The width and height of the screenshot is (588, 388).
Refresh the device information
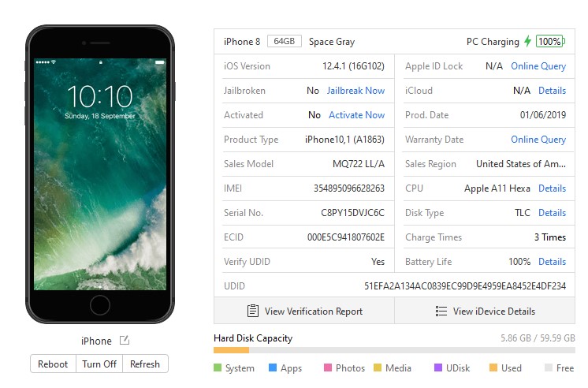click(145, 364)
